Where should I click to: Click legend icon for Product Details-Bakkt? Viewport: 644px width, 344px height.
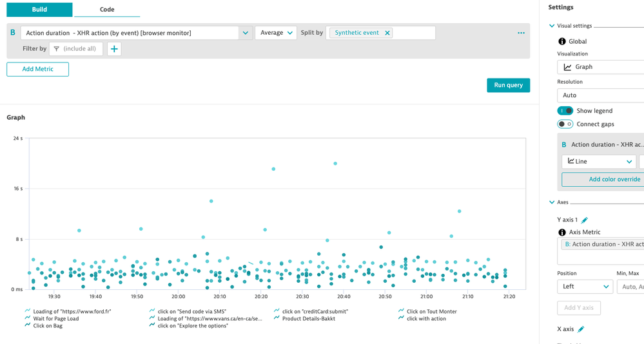click(277, 318)
